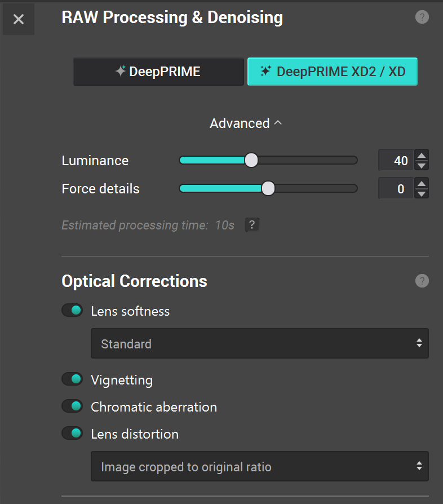Open help for Optical Corrections section
Screen dimensions: 443x504
pyautogui.click(x=422, y=281)
